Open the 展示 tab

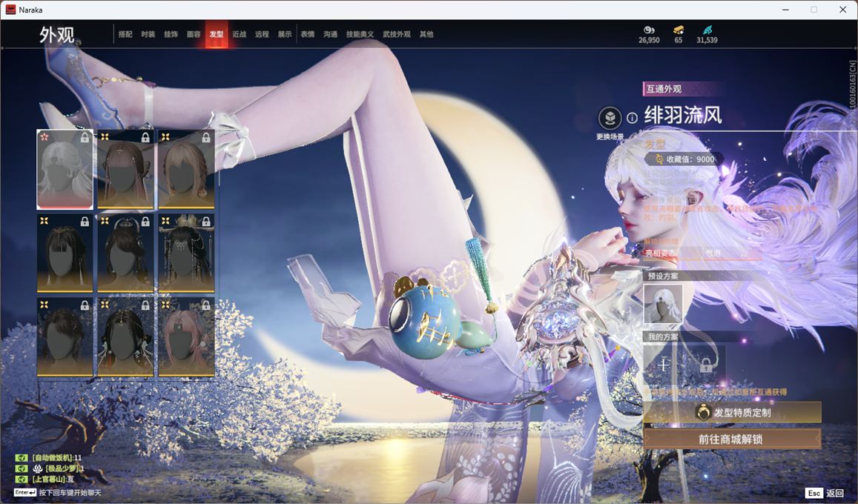[285, 34]
